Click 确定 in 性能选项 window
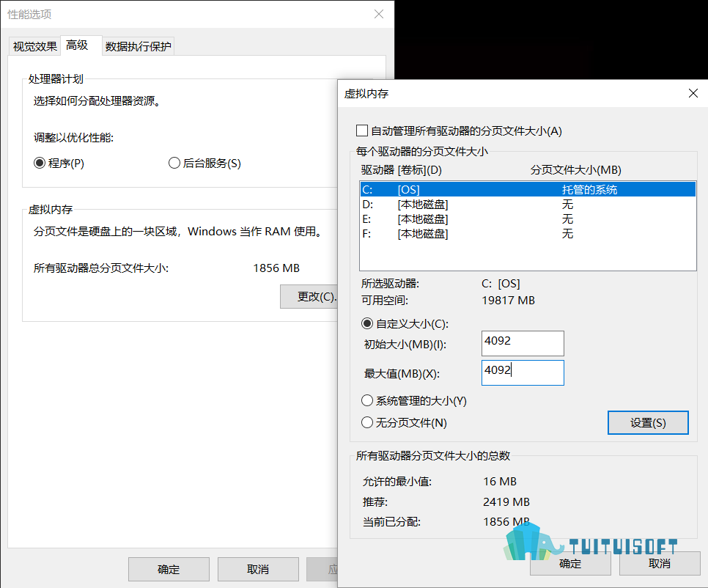Viewport: 708px width, 588px height. tap(169, 570)
